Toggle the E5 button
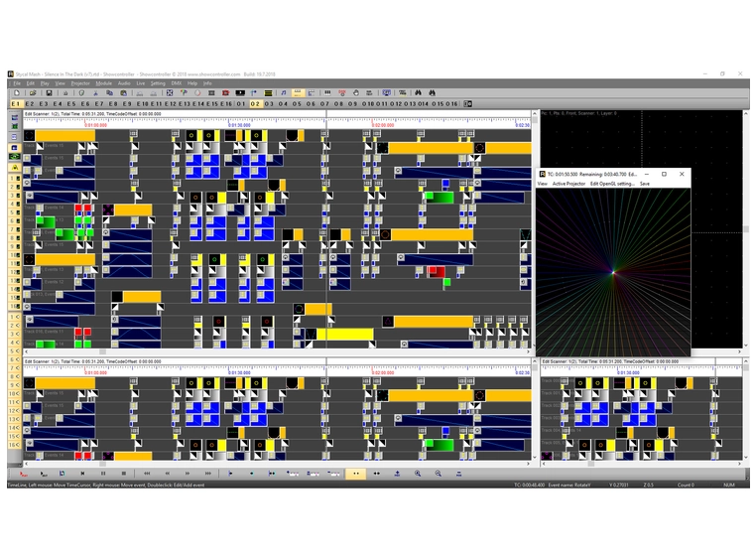This screenshot has width=756, height=558. 71,104
